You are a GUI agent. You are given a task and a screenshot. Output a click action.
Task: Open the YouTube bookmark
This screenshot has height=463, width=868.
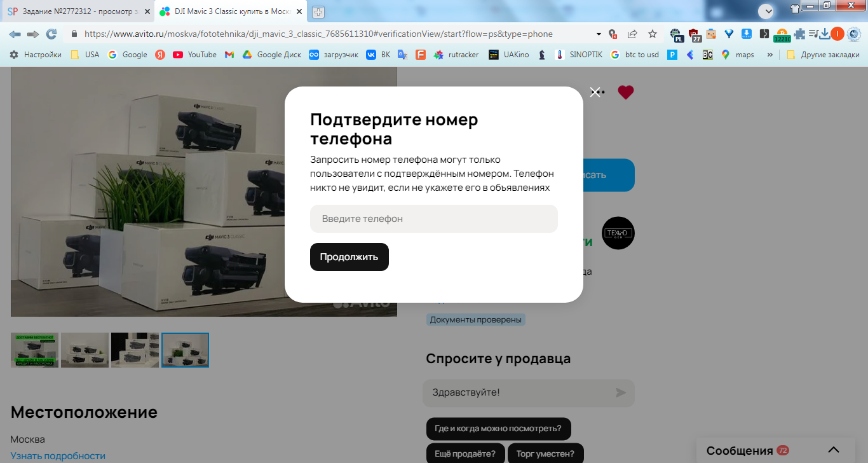click(194, 55)
